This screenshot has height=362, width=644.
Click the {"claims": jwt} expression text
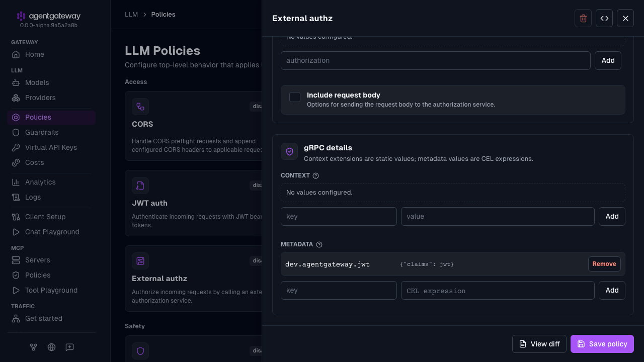(427, 264)
